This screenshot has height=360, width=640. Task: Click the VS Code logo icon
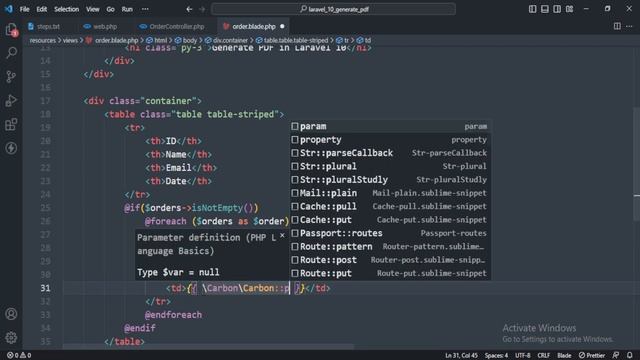point(9,9)
